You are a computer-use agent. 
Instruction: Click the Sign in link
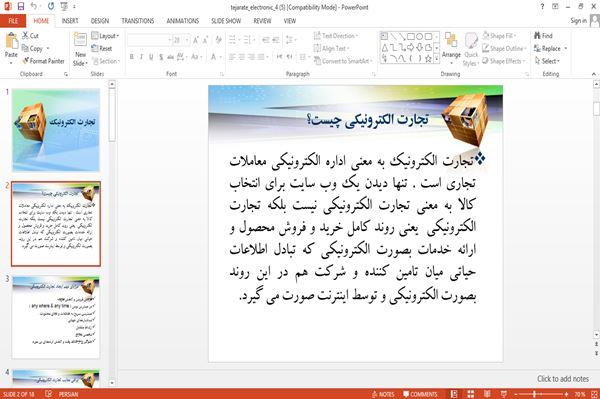tap(578, 21)
